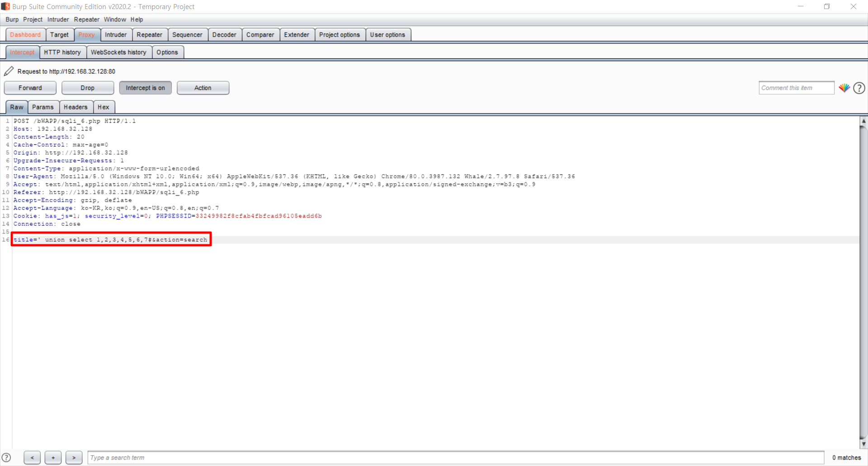This screenshot has height=466, width=868.
Task: Click the Accept: text/html header line
Action: (x=274, y=184)
